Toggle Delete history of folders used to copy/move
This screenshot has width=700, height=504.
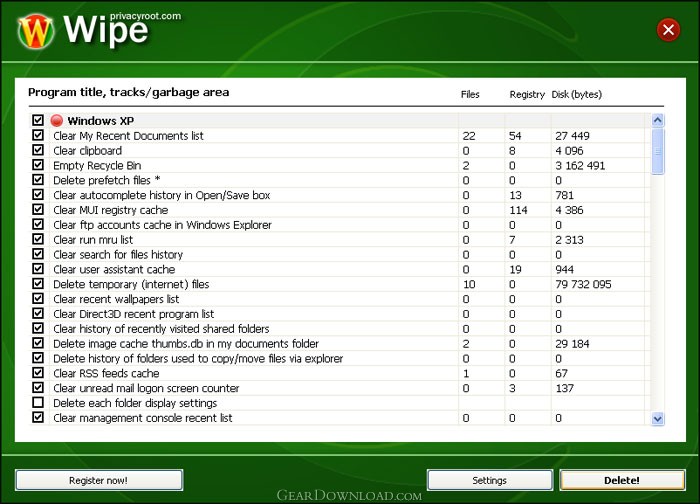(38, 358)
